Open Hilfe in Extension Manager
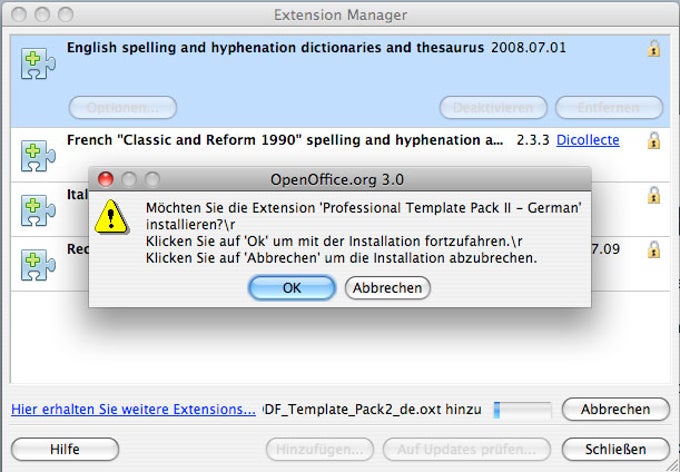 point(65,449)
